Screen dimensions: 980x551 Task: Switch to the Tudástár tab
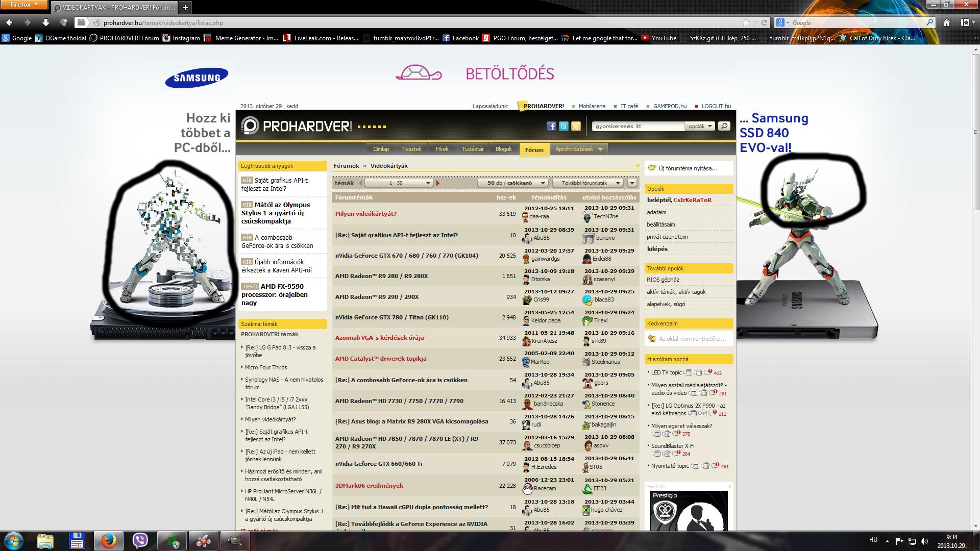click(473, 149)
